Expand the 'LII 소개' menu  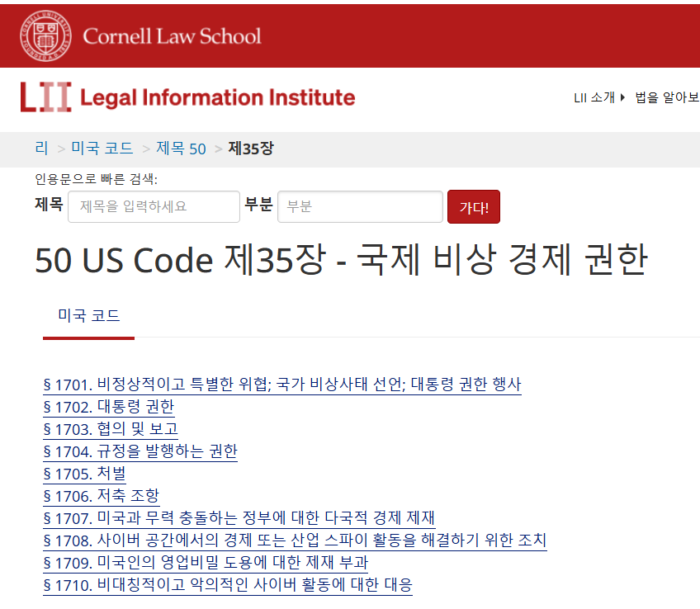pos(598,97)
